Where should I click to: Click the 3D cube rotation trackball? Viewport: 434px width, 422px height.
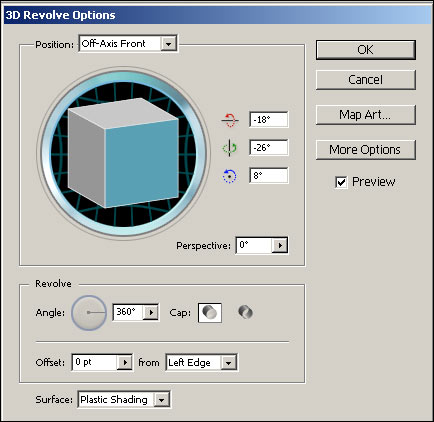[124, 154]
